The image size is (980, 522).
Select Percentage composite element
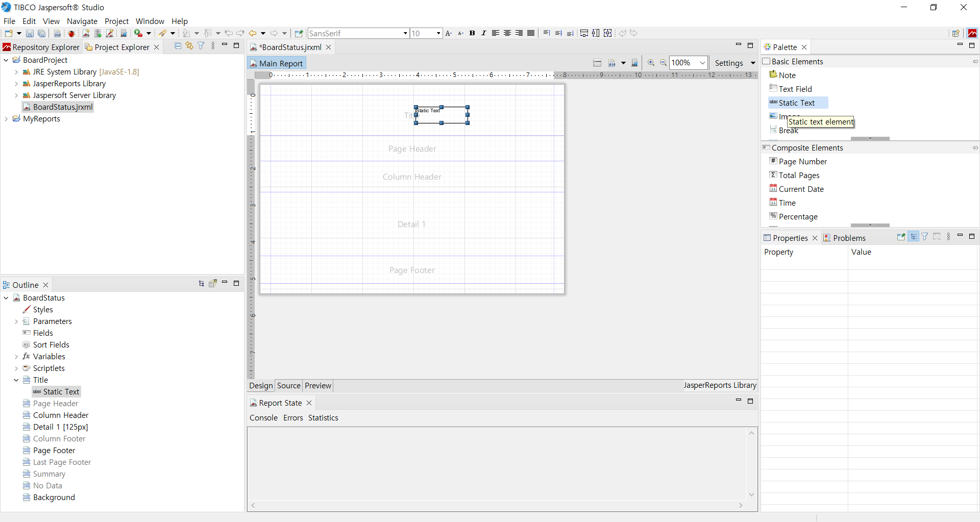(793, 216)
